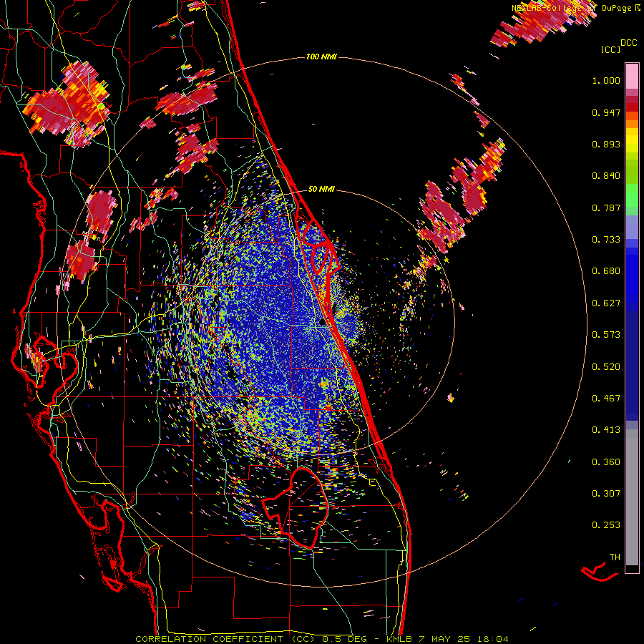
Task: Pick the bright green color bar segment near 0.787
Action: point(632,195)
